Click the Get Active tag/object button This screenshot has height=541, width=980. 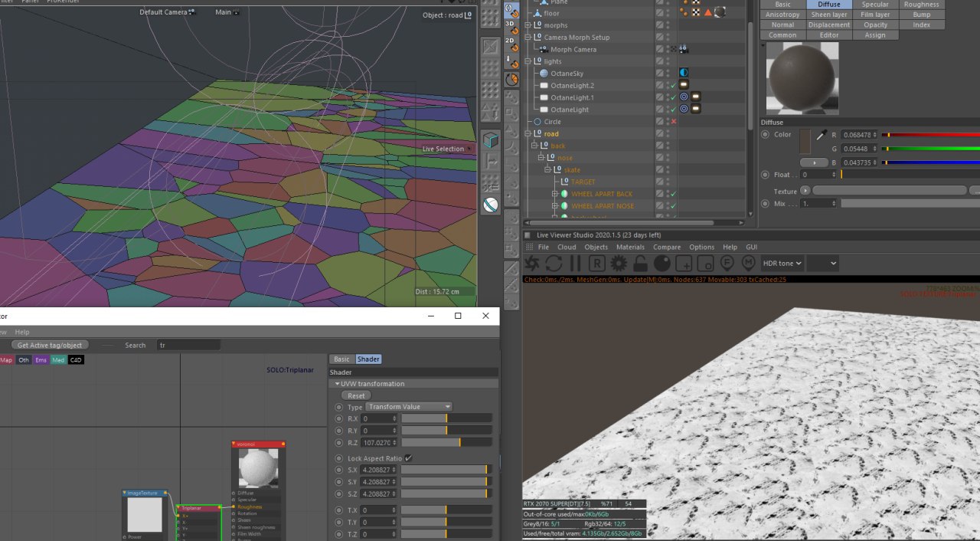50,345
